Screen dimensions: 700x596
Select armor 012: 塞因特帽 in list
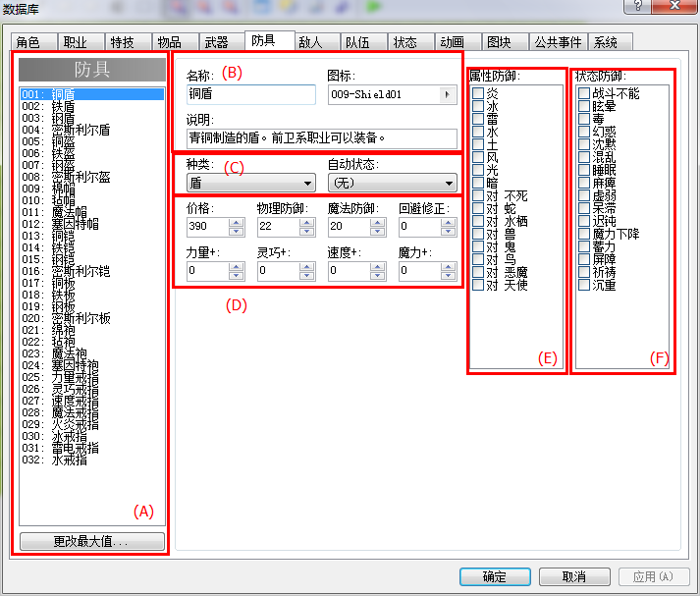(92, 224)
